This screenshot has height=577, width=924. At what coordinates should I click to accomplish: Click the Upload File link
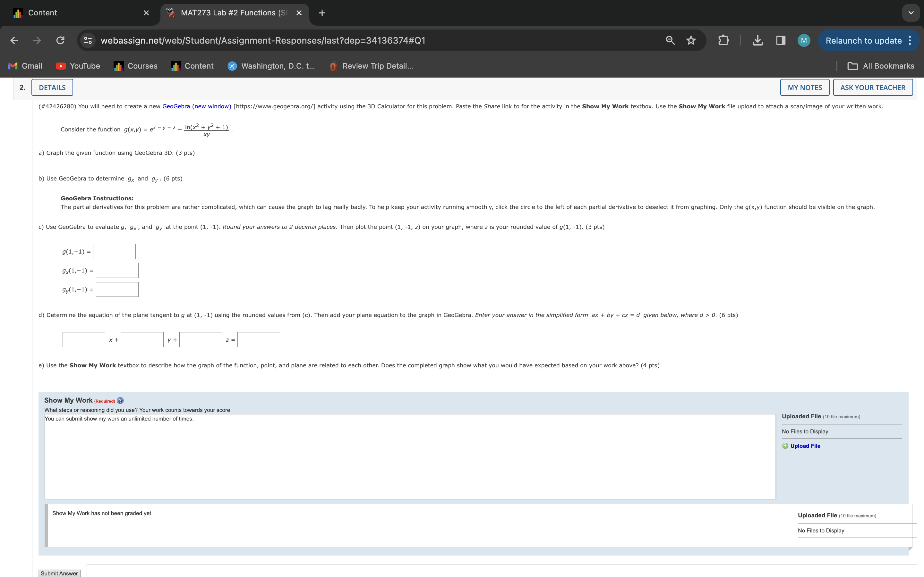(x=805, y=446)
